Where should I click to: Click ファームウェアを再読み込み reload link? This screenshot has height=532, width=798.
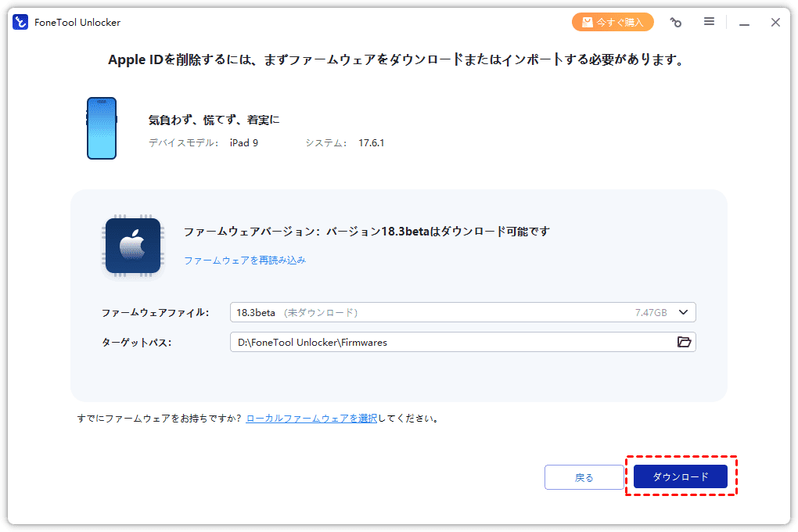pos(245,261)
